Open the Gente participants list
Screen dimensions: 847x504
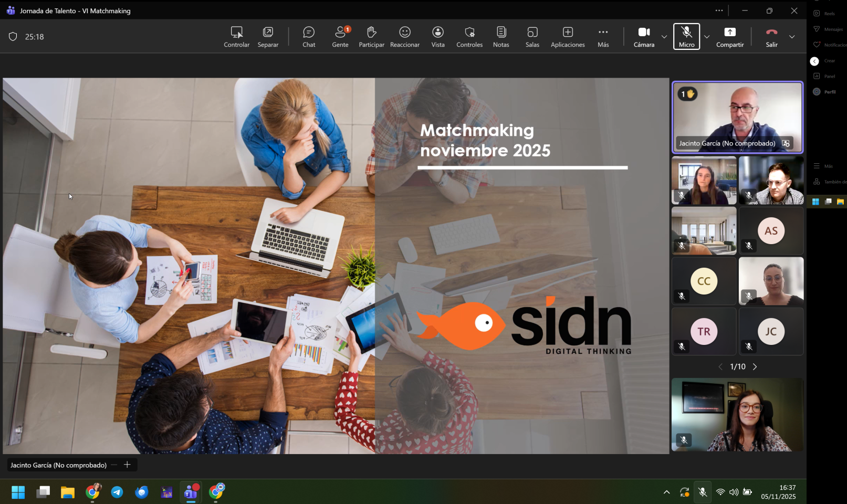340,37
